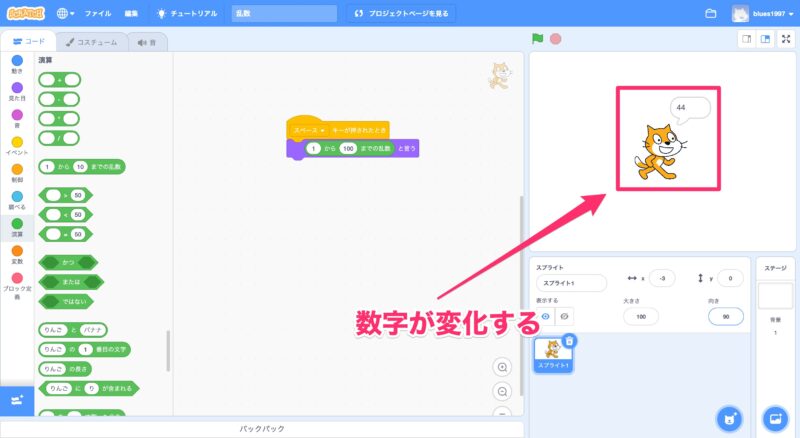800x438 pixels.
Task: Open the language globe dropdown
Action: (x=66, y=14)
